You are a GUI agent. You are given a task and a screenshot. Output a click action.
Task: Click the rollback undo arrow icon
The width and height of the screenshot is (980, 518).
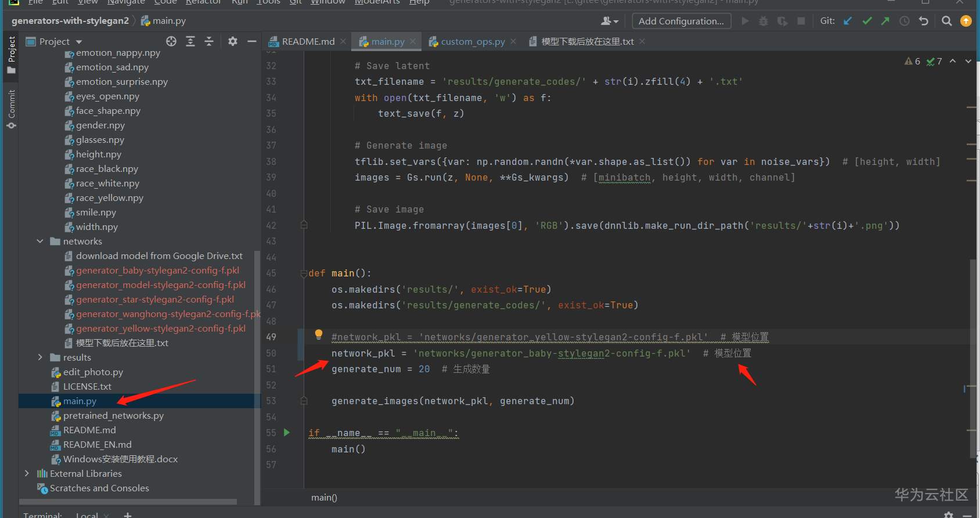coord(924,21)
